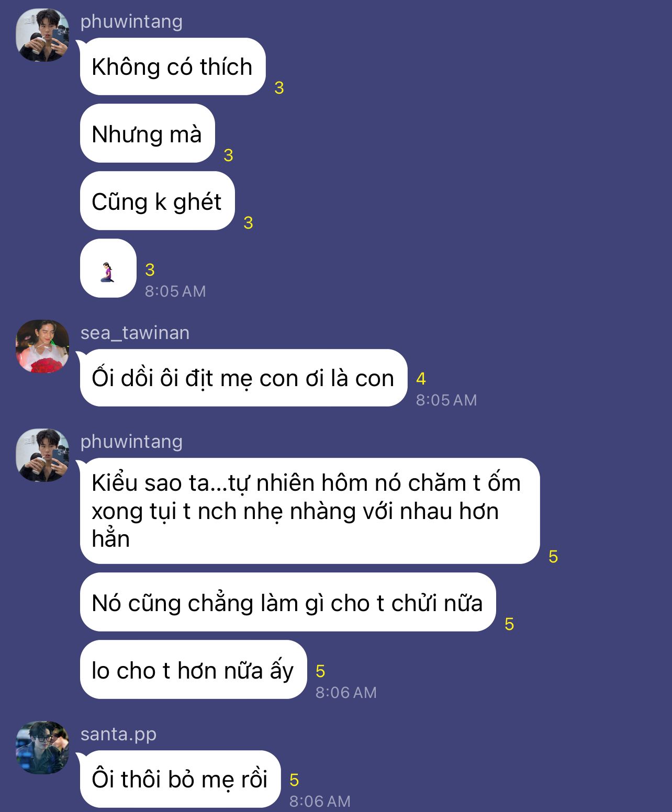Tap read count 5 beside 'Ôi thôi bỏ mẹ rồi'
The width and height of the screenshot is (672, 812).
click(294, 780)
